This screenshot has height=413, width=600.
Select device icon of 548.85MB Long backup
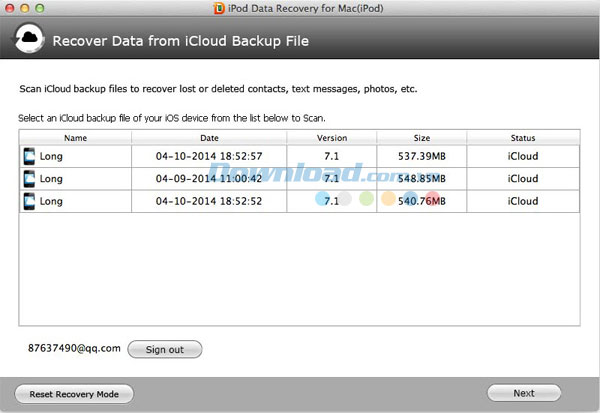pos(29,179)
